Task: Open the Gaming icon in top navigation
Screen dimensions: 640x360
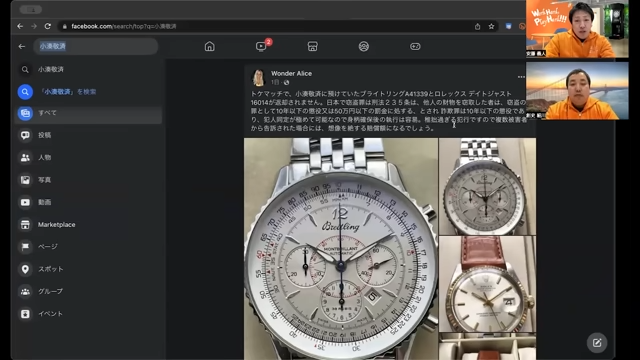Action: 415,47
